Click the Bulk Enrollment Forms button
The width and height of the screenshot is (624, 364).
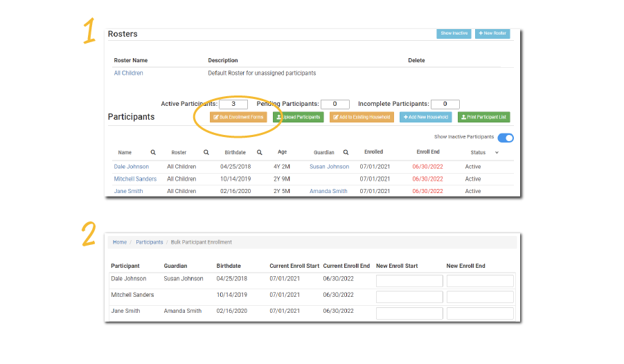pyautogui.click(x=238, y=118)
